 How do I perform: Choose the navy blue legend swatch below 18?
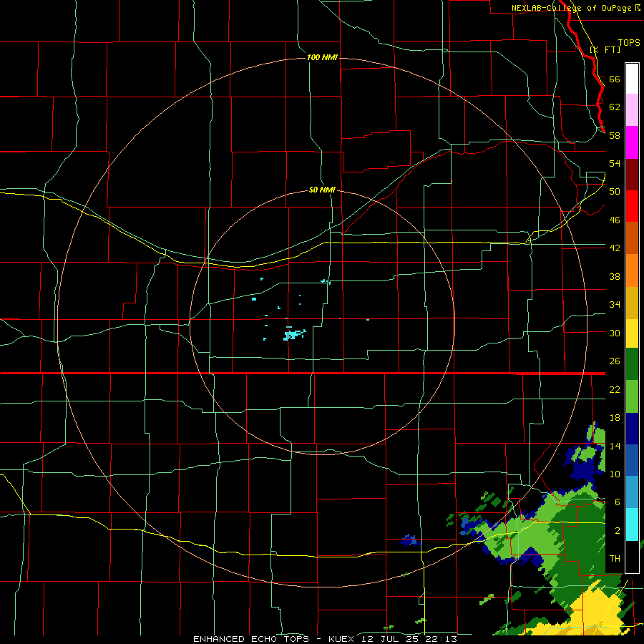pyautogui.click(x=632, y=429)
